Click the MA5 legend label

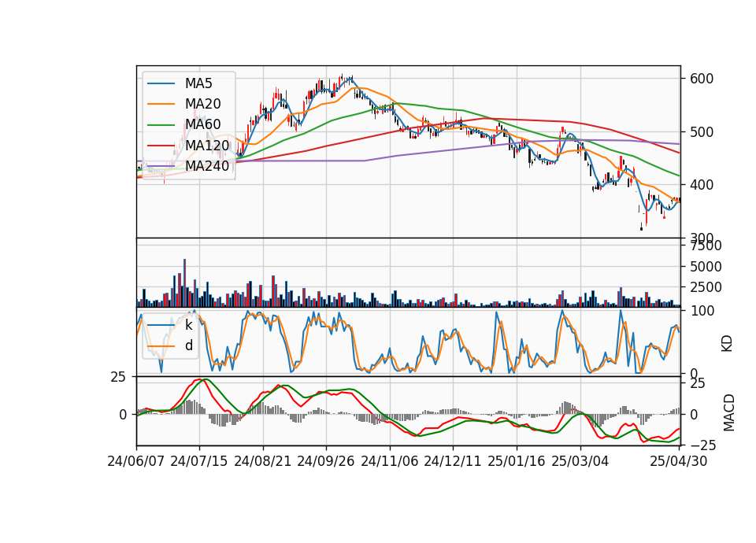pos(198,83)
